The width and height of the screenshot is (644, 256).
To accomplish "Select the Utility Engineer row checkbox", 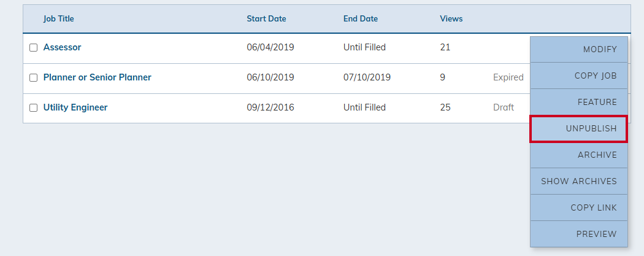I will 33,107.
